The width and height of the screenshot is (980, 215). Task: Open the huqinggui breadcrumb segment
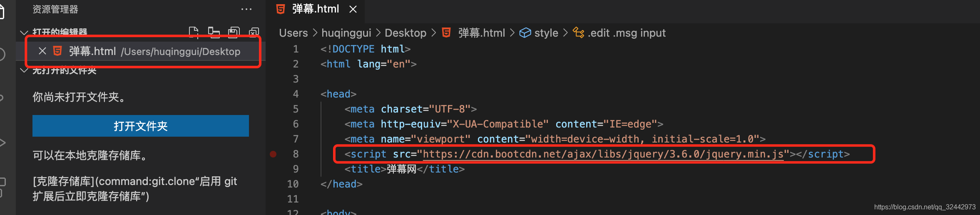point(346,33)
